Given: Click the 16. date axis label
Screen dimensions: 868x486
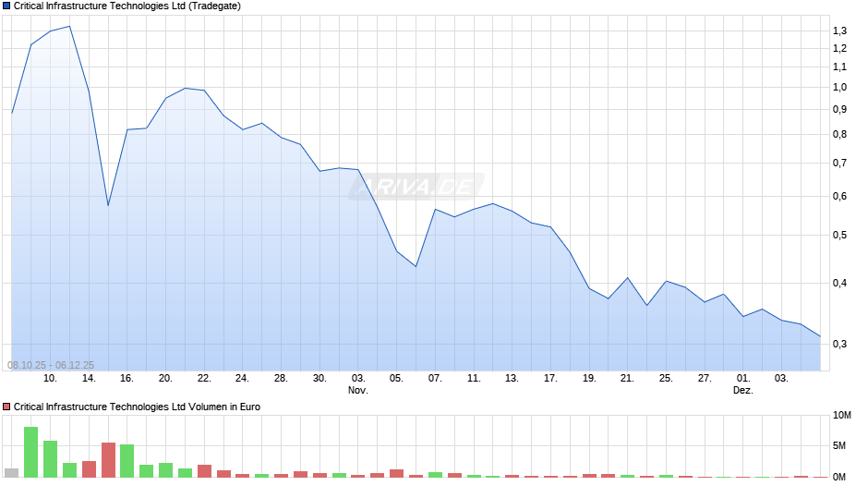Looking at the screenshot, I should click(127, 379).
